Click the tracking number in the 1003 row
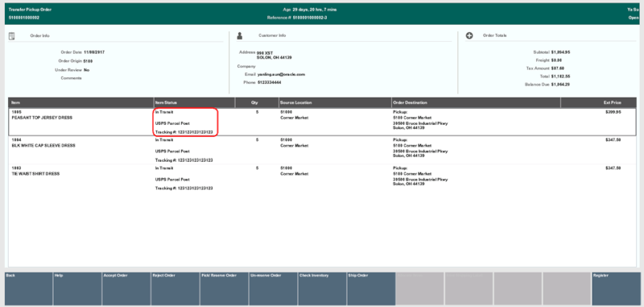The image size is (644, 307). 184,189
